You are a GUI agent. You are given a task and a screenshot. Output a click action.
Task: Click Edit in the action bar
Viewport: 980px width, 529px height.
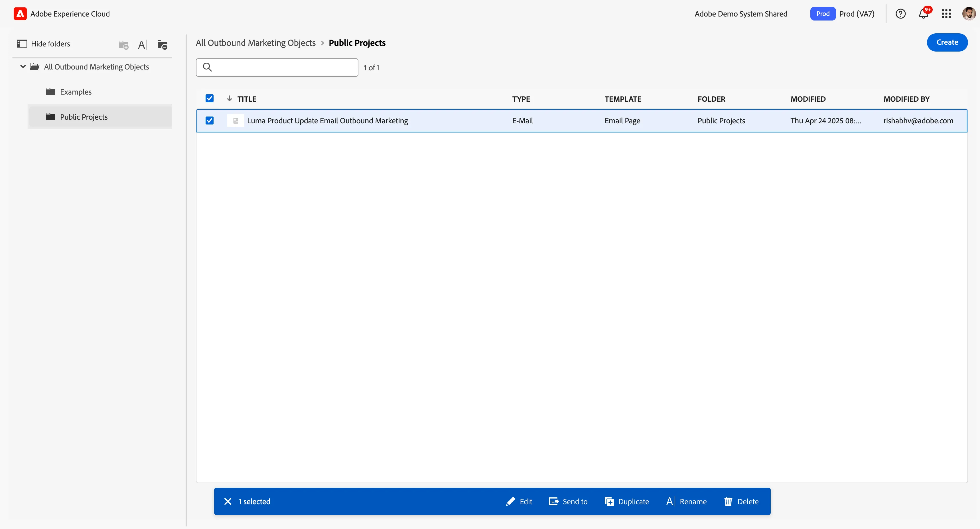[x=519, y=501]
